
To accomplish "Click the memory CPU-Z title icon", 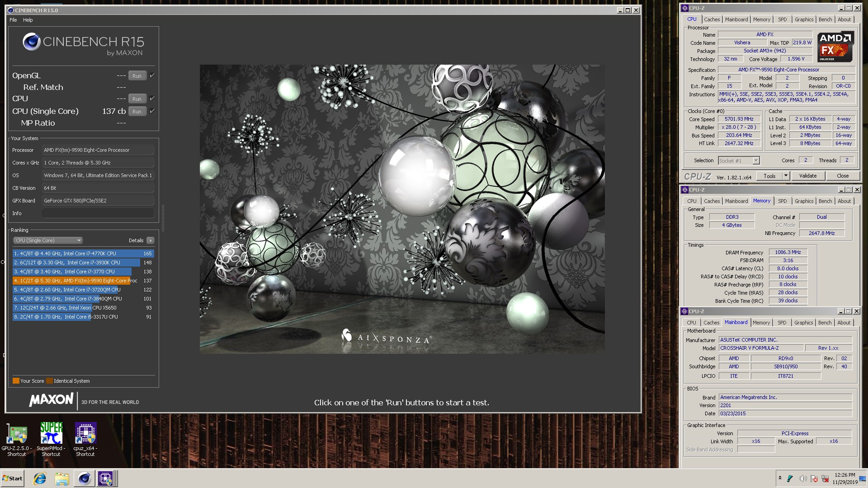I will click(x=685, y=190).
